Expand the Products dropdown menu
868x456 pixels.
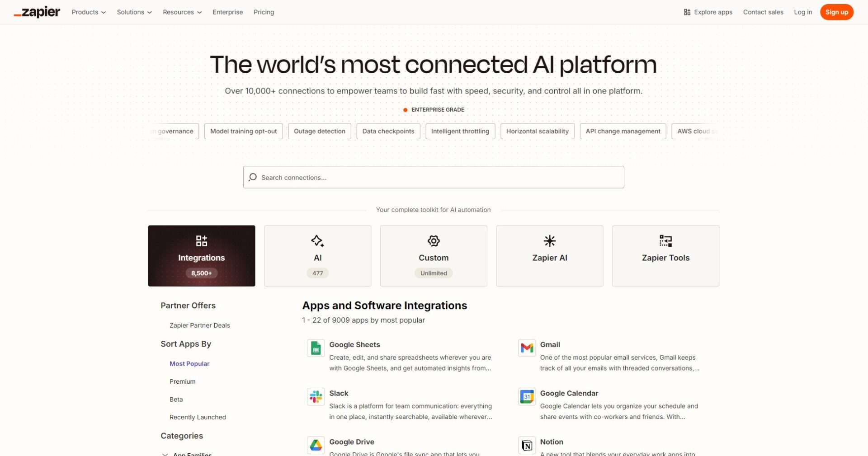89,12
